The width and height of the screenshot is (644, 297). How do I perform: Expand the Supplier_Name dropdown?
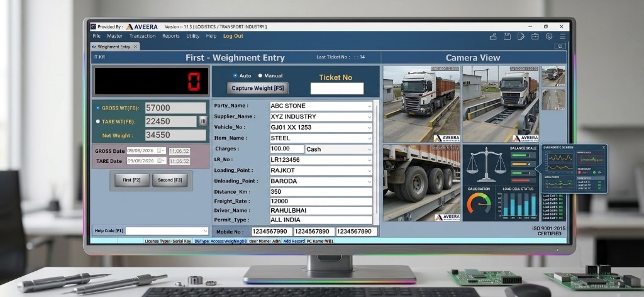pos(369,116)
